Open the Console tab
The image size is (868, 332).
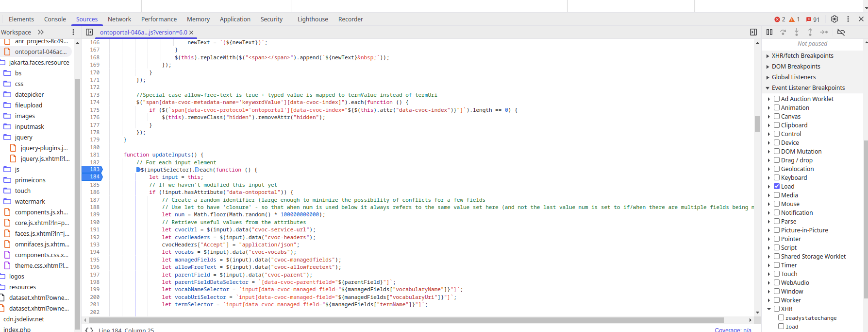point(55,19)
